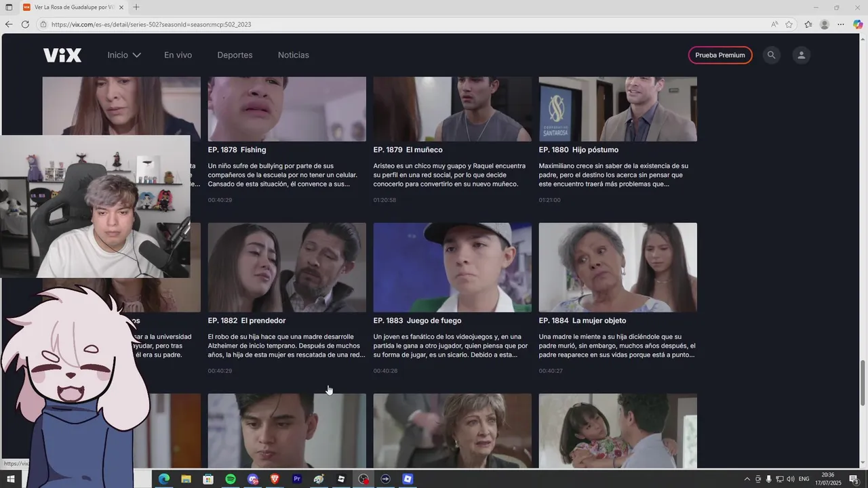This screenshot has width=868, height=488.
Task: Add page to favorites with star icon
Action: point(789,24)
